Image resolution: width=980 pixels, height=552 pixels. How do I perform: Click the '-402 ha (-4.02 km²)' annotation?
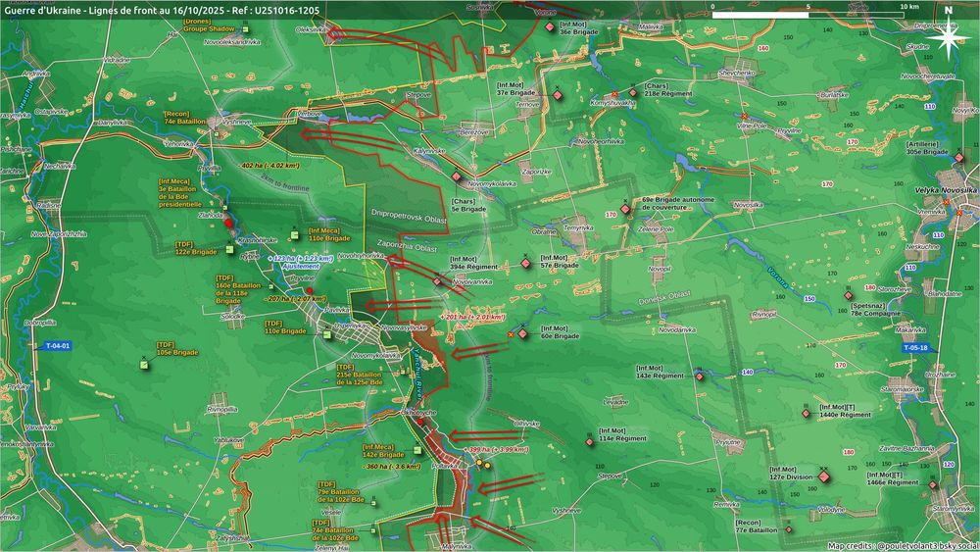point(270,166)
